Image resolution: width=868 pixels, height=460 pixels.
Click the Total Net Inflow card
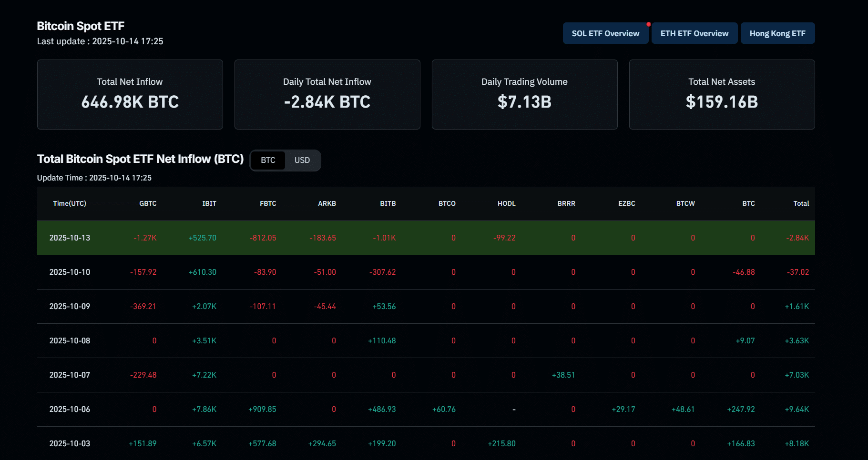click(130, 94)
